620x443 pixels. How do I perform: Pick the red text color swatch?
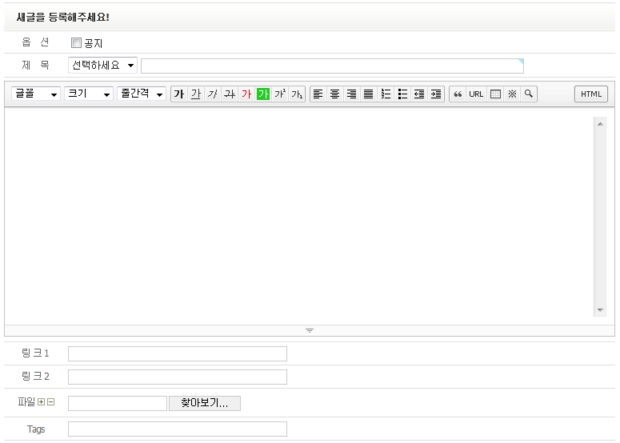246,93
